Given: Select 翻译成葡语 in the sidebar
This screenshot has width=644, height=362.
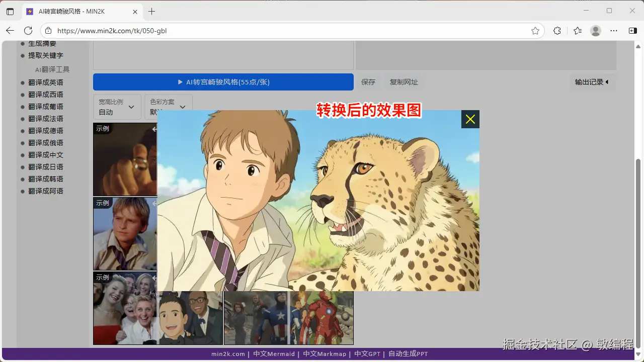Looking at the screenshot, I should [45, 107].
